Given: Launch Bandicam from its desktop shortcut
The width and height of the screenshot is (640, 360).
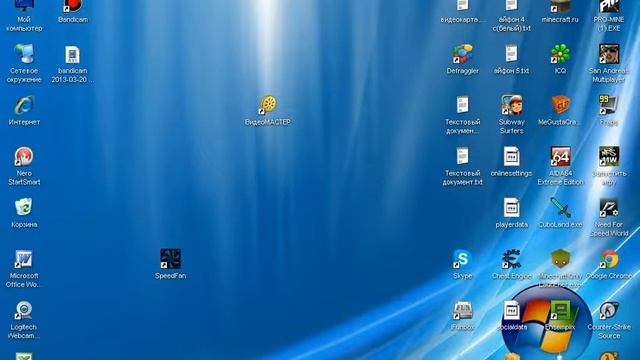Looking at the screenshot, I should [73, 7].
